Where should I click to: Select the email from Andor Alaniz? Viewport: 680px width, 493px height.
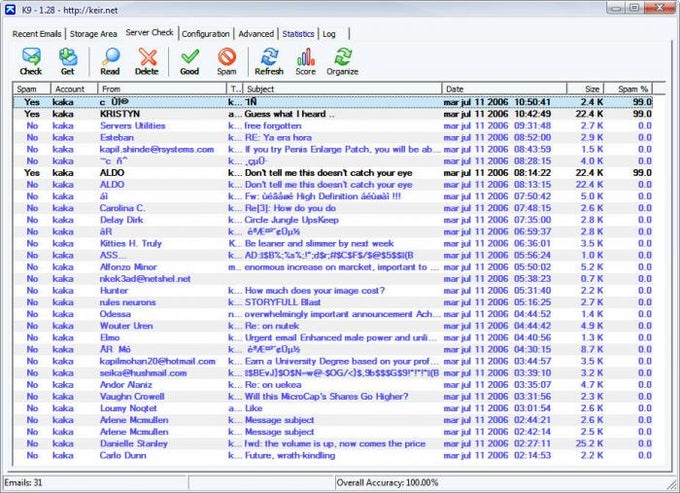pyautogui.click(x=333, y=385)
